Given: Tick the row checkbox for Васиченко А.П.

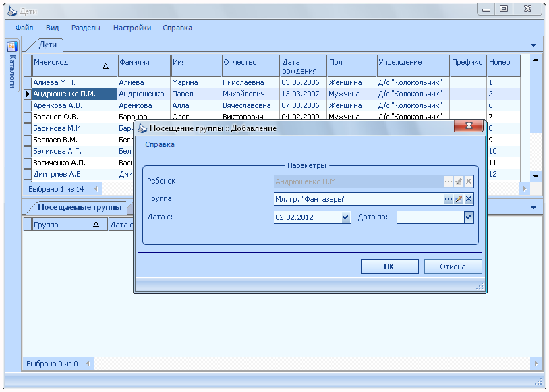Looking at the screenshot, I should tap(28, 163).
